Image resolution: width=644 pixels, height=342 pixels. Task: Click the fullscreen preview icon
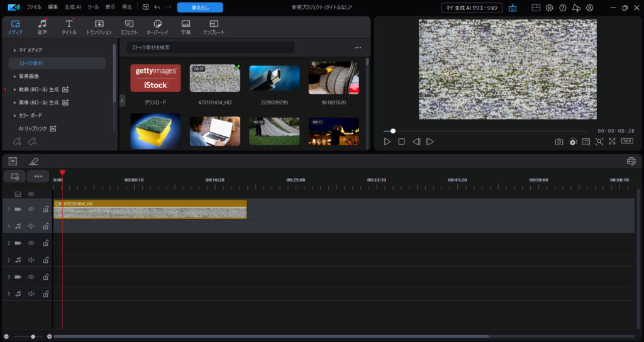(612, 141)
